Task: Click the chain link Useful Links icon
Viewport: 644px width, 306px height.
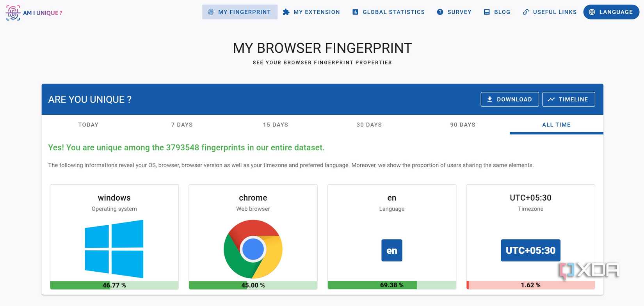Action: 526,12
